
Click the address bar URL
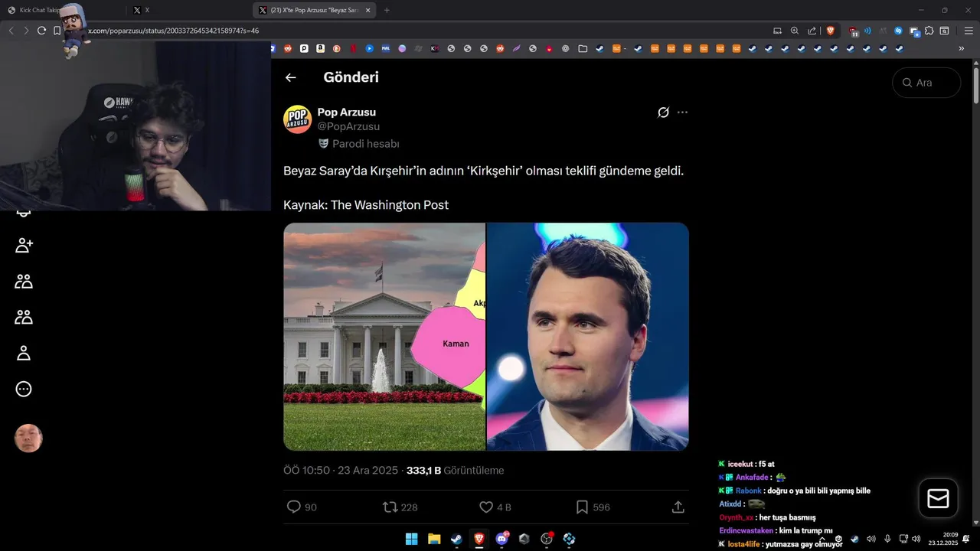point(173,31)
